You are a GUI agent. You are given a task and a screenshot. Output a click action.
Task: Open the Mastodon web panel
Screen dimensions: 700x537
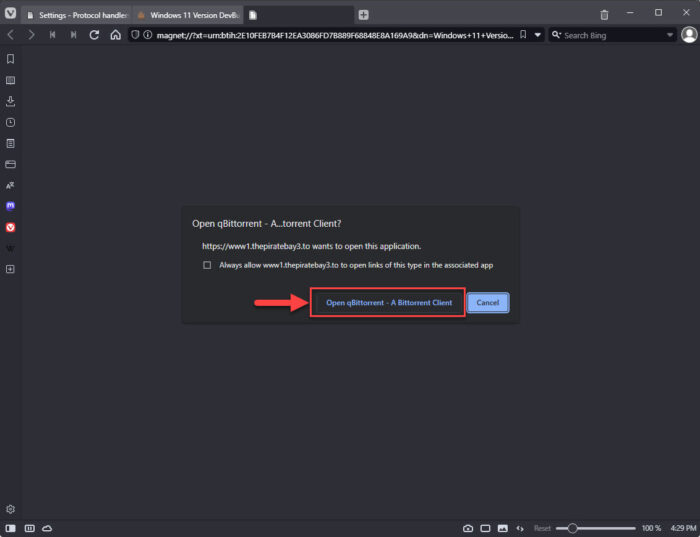click(x=10, y=206)
